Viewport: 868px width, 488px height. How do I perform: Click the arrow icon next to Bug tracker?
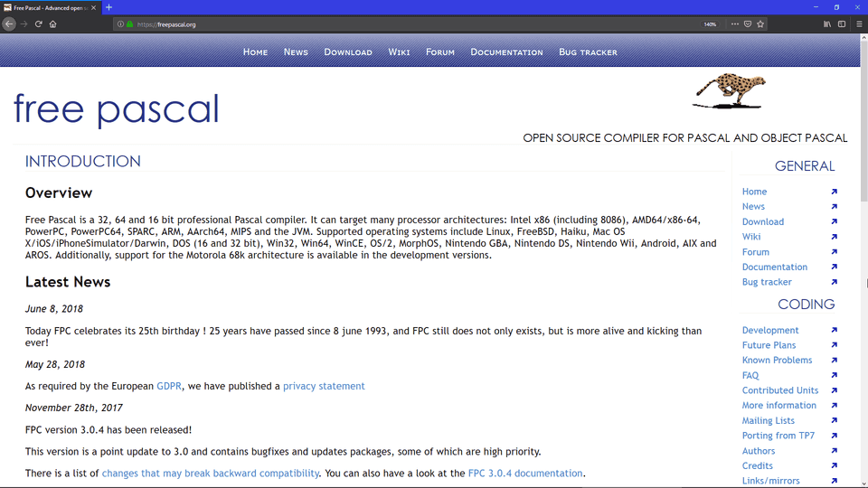[x=835, y=282]
